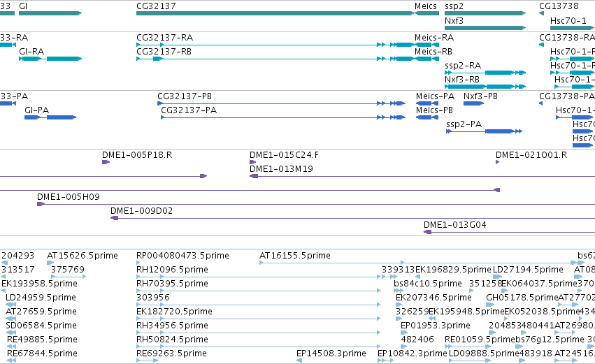Select the RH50824.5prime EST label
This screenshot has width=595, height=364.
tap(172, 340)
